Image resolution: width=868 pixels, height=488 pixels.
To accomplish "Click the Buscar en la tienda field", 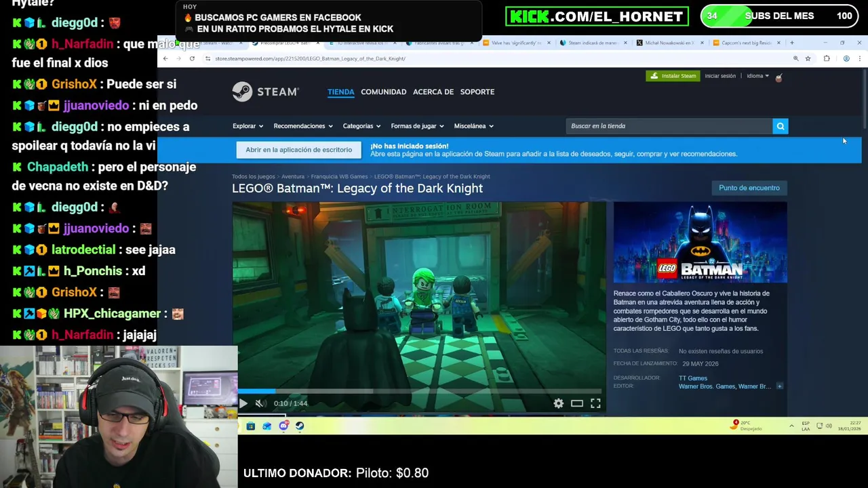I will (669, 126).
